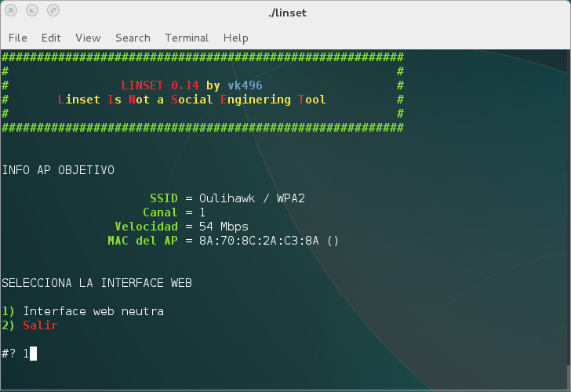Click the './linset' window title

287,13
